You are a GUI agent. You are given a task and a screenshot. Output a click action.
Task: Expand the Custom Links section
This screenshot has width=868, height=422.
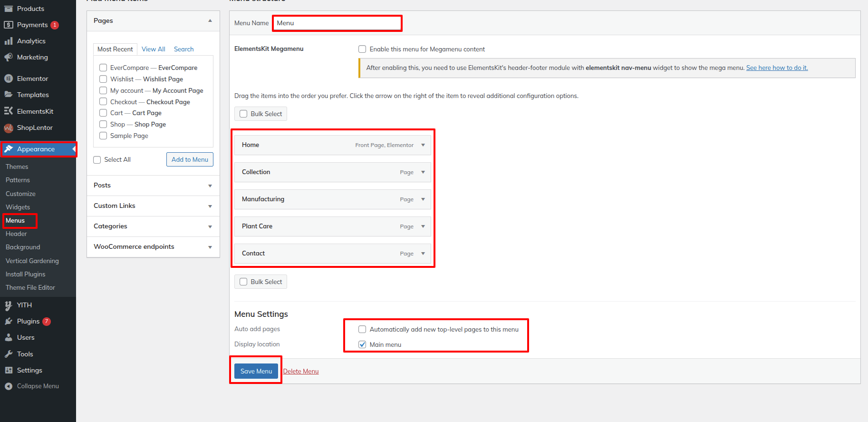[x=210, y=206]
